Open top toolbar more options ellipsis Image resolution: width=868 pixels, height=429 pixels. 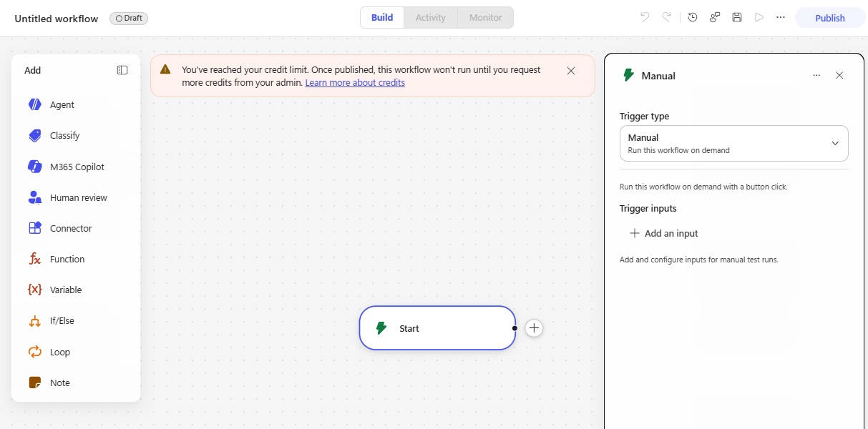pyautogui.click(x=781, y=17)
